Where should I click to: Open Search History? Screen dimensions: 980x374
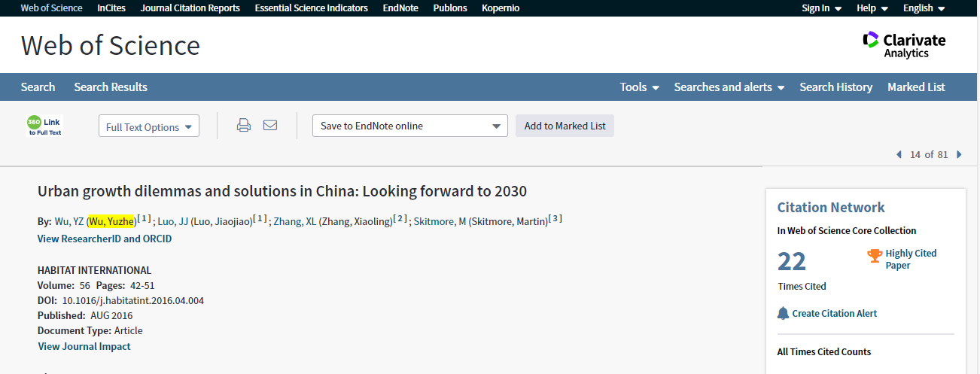(835, 87)
